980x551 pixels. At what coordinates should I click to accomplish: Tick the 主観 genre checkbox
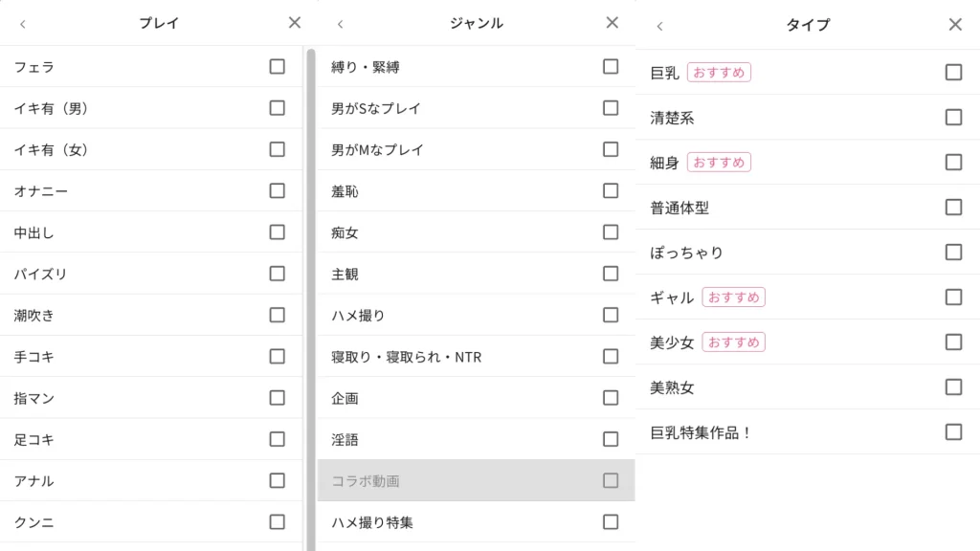coord(611,274)
